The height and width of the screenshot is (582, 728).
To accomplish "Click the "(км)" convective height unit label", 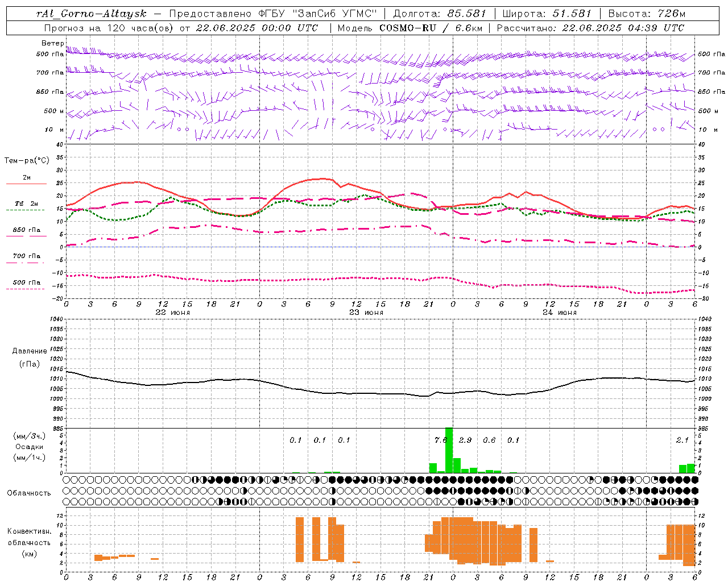I will click(29, 554).
